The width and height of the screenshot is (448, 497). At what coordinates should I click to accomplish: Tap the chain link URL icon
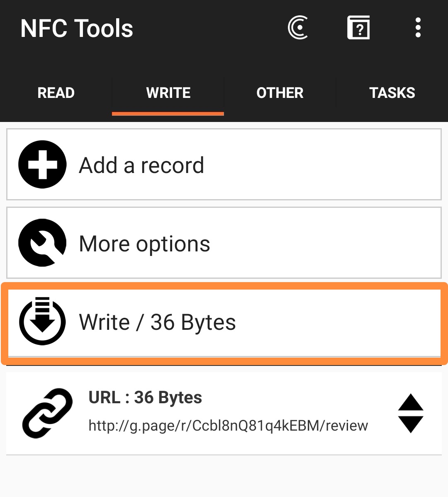tap(48, 413)
